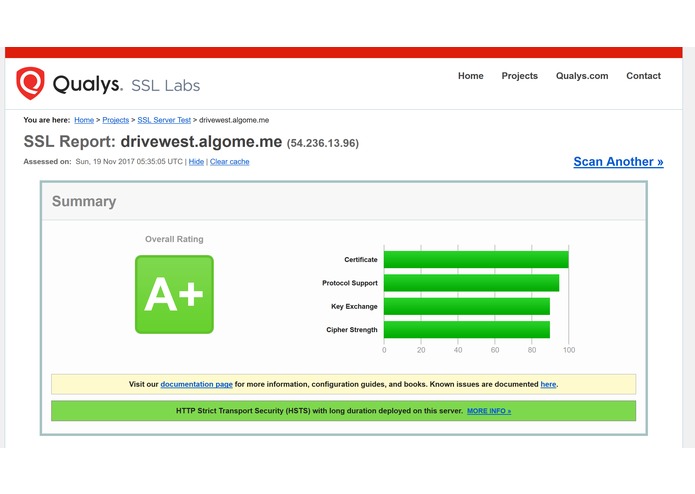Image resolution: width=695 pixels, height=494 pixels.
Task: Click the Overall Rating label
Action: pyautogui.click(x=174, y=239)
